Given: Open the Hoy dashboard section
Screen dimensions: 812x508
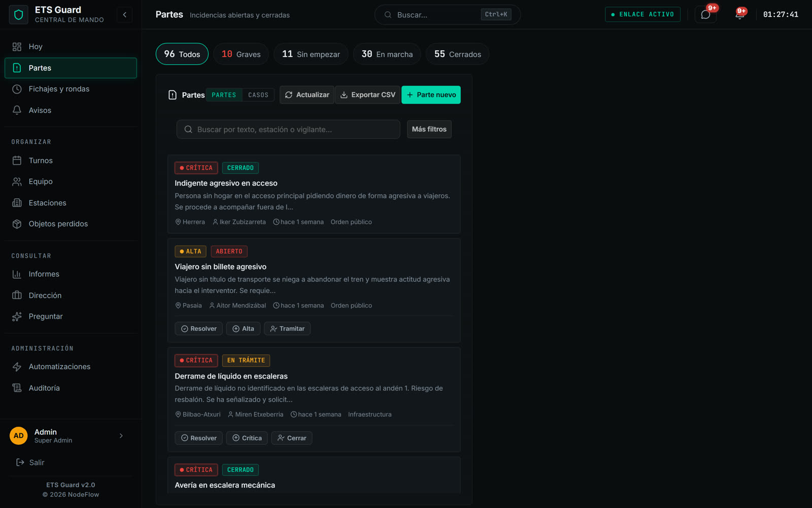Looking at the screenshot, I should coord(71,47).
